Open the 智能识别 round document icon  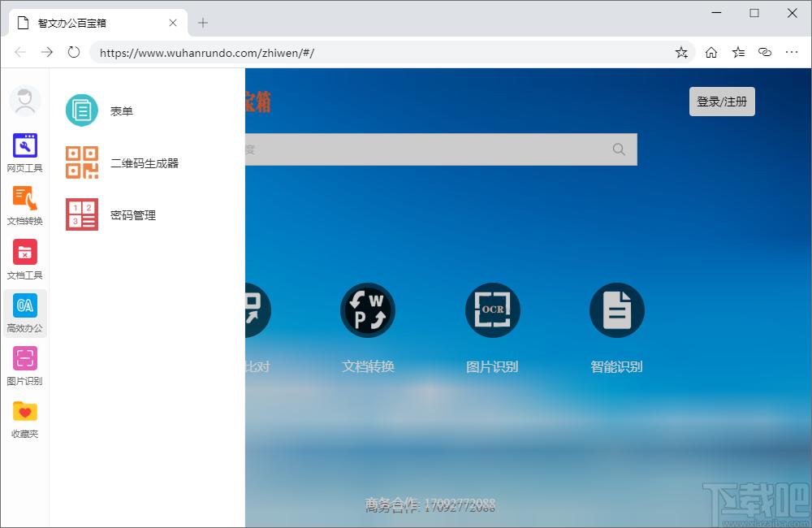coord(617,309)
